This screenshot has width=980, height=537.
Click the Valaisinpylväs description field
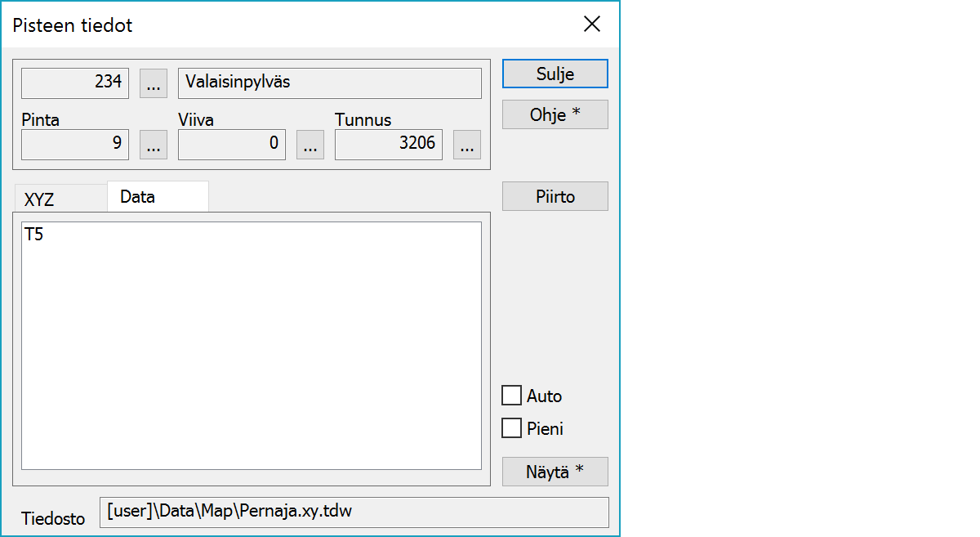[x=329, y=83]
